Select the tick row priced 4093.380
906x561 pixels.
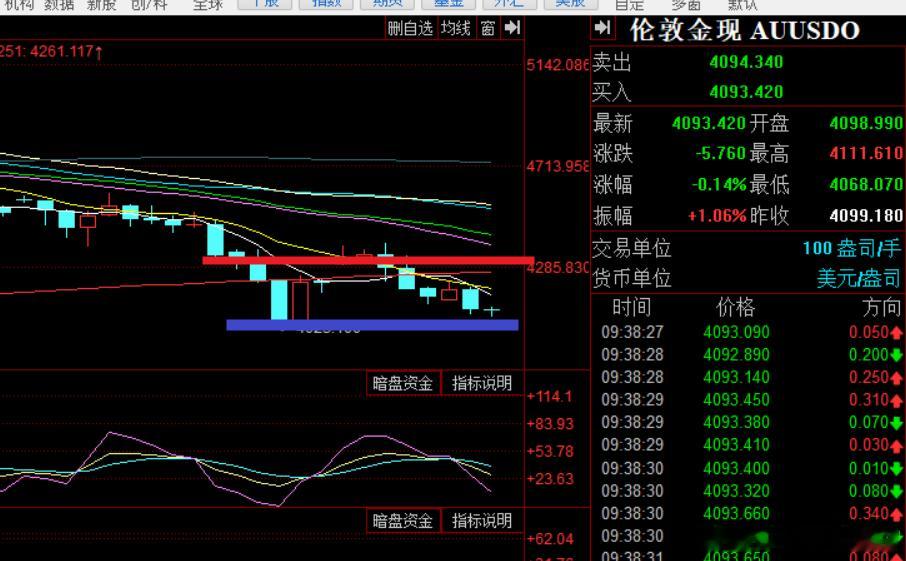pyautogui.click(x=749, y=422)
